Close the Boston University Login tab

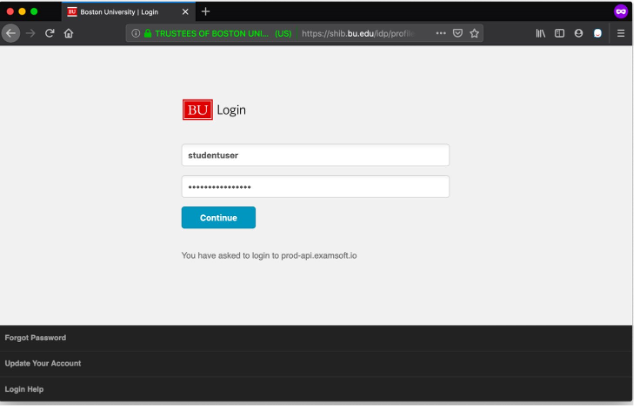(x=185, y=12)
